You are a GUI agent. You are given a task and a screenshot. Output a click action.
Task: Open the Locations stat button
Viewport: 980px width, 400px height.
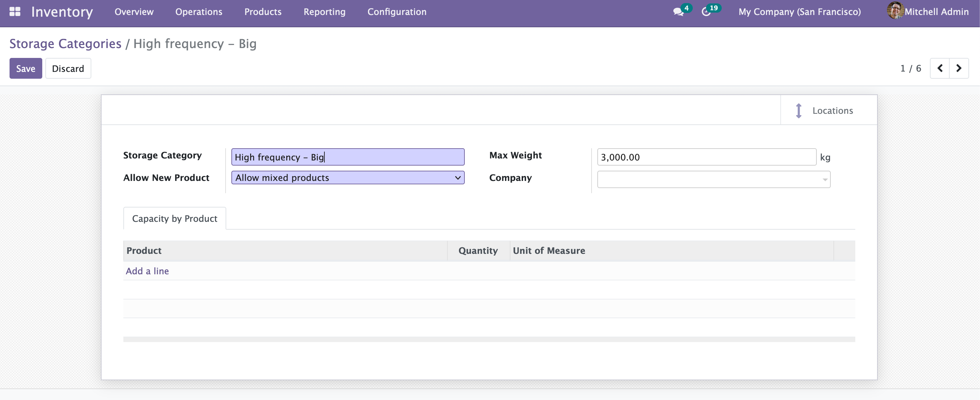829,110
